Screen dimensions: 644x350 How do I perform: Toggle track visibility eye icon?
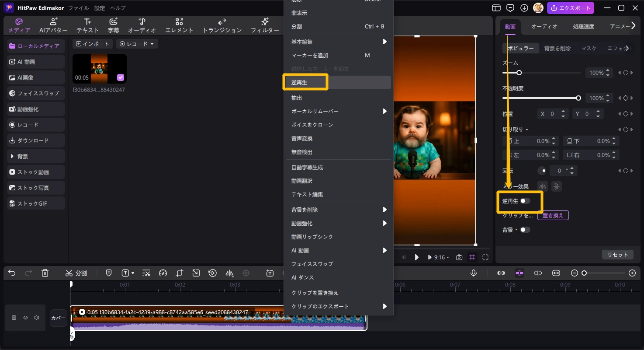[x=25, y=318]
